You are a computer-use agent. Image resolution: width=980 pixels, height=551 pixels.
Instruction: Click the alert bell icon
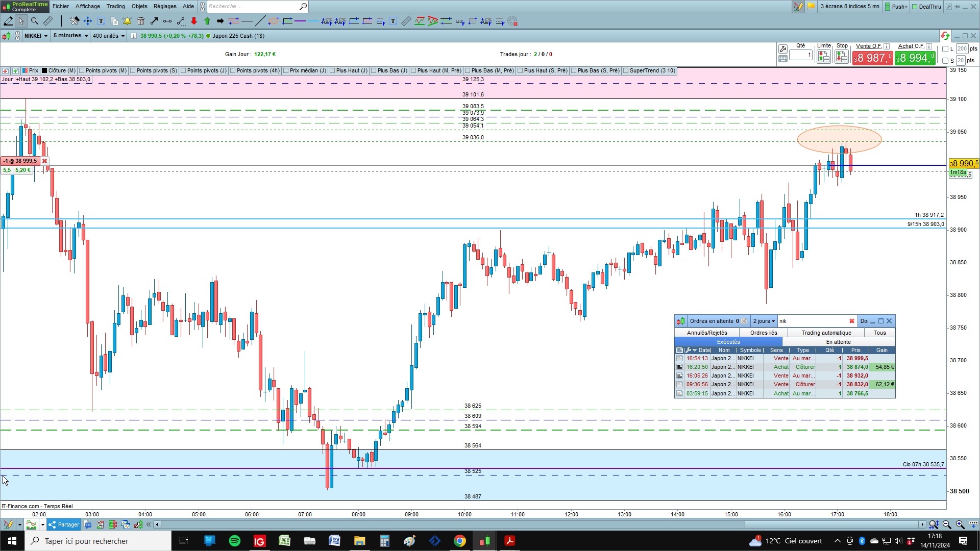pyautogui.click(x=127, y=21)
